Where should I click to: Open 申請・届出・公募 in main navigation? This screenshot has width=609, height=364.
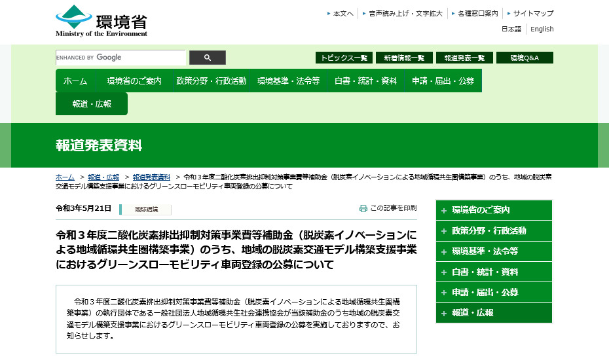tap(443, 81)
